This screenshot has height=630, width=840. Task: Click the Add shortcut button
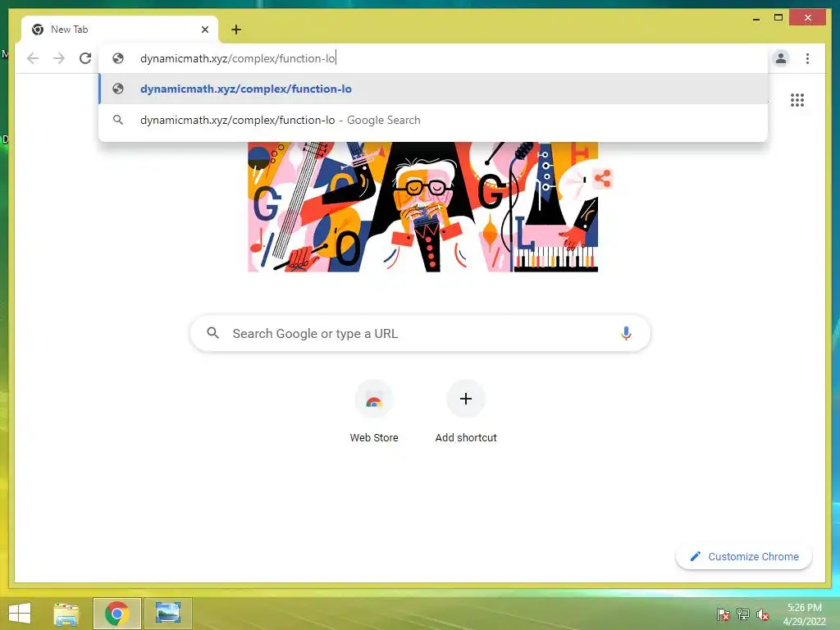pyautogui.click(x=466, y=412)
